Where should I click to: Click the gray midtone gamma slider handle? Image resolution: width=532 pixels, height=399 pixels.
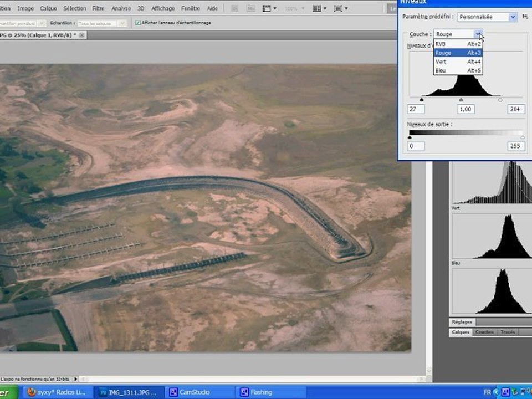tap(461, 100)
